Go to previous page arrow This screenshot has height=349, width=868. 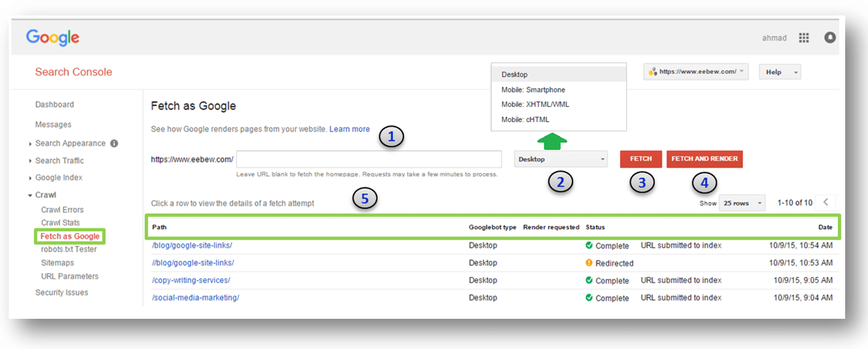click(826, 202)
